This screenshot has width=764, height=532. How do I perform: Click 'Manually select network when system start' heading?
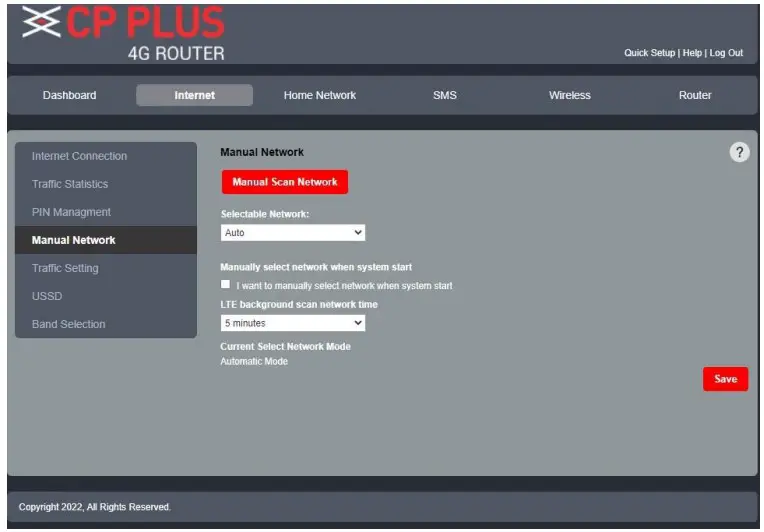316,267
